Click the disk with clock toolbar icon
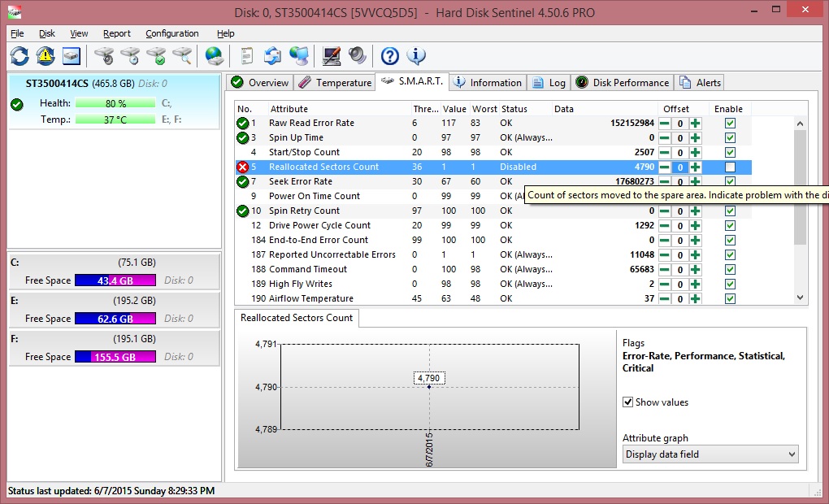 (130, 55)
